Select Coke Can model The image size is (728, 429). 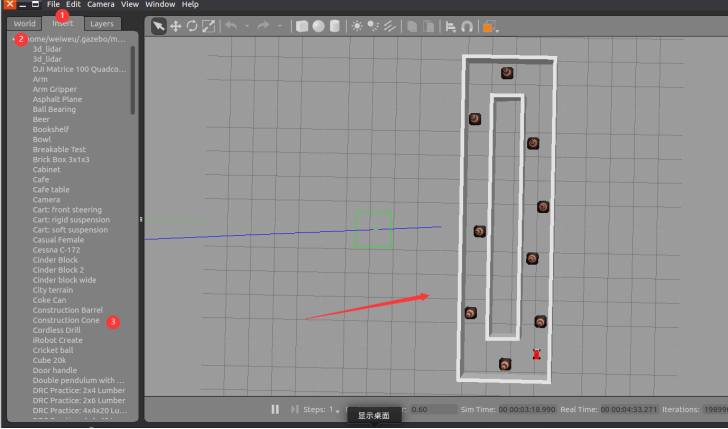[x=49, y=300]
